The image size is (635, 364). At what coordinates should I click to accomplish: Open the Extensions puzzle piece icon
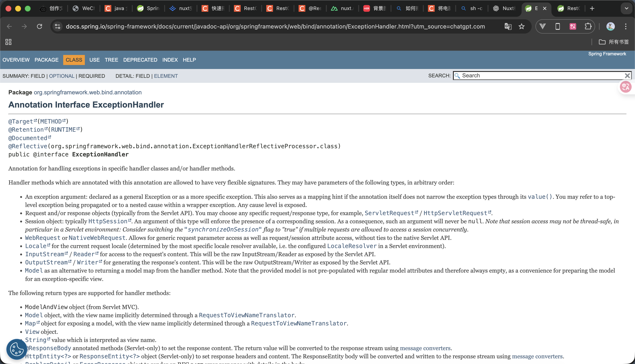pyautogui.click(x=588, y=26)
